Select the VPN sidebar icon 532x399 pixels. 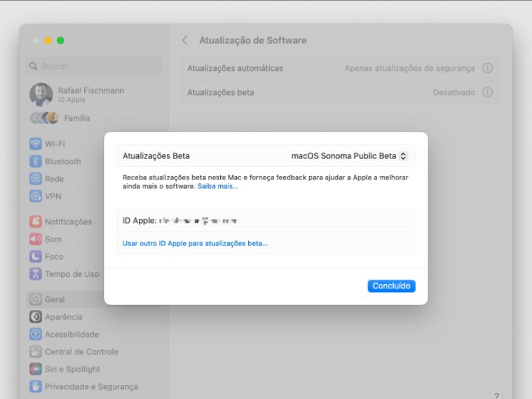pos(36,196)
